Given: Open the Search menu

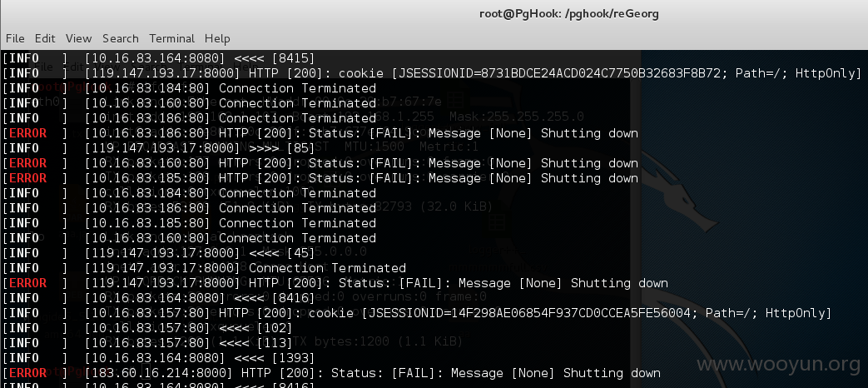Looking at the screenshot, I should click(120, 38).
